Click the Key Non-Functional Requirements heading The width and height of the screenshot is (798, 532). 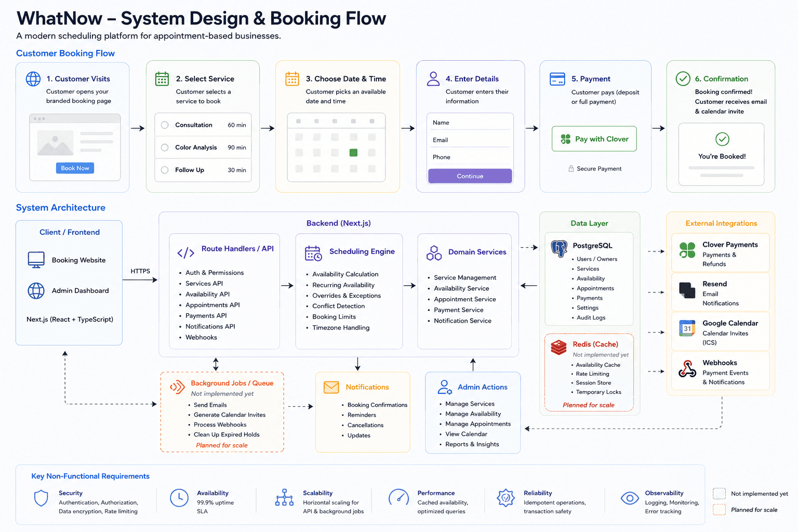[x=90, y=476]
